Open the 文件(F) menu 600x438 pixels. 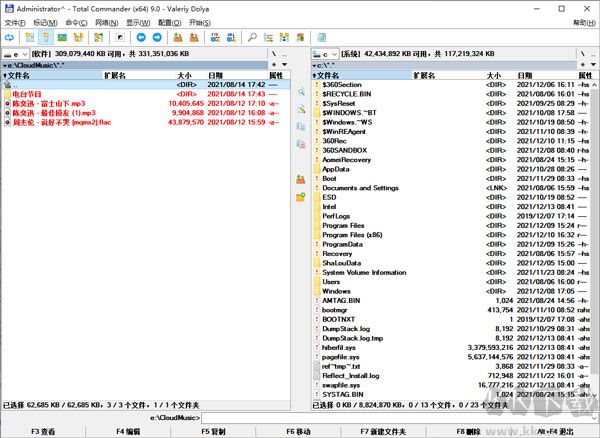(x=15, y=23)
